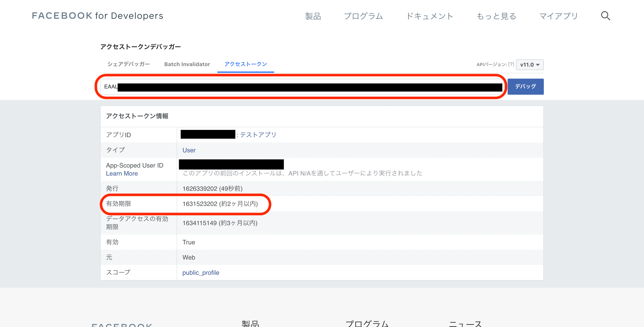644x327 pixels.
Task: Open the もっと見る top menu
Action: (x=496, y=16)
